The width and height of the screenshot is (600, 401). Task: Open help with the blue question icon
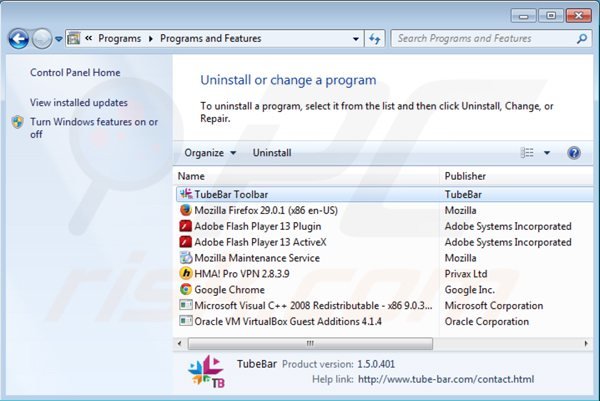(574, 153)
